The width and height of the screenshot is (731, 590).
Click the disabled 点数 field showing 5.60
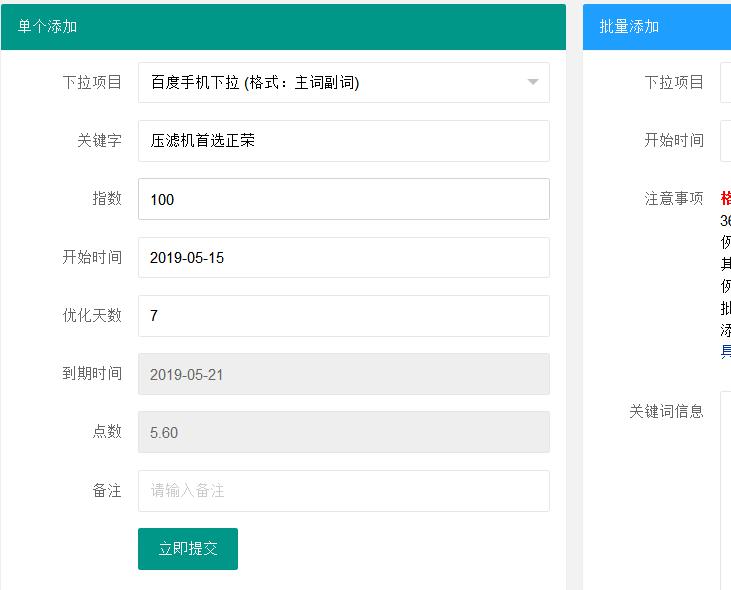[343, 432]
